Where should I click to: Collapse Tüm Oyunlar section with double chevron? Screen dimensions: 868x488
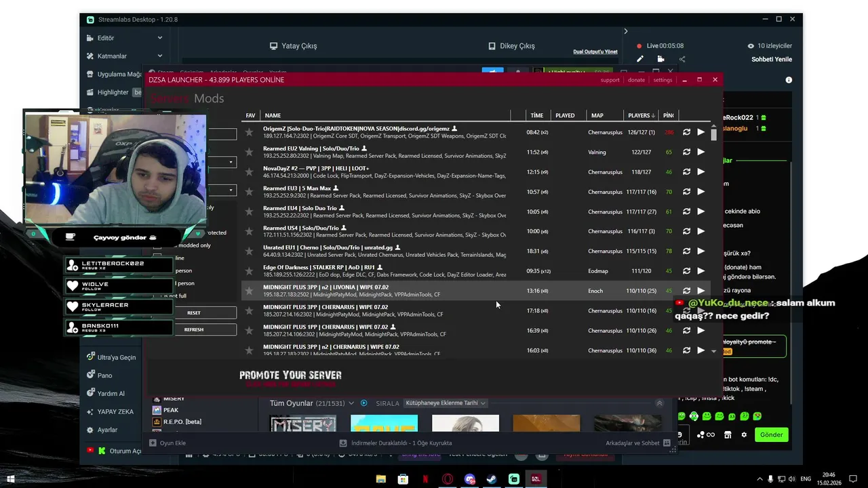[x=659, y=403]
